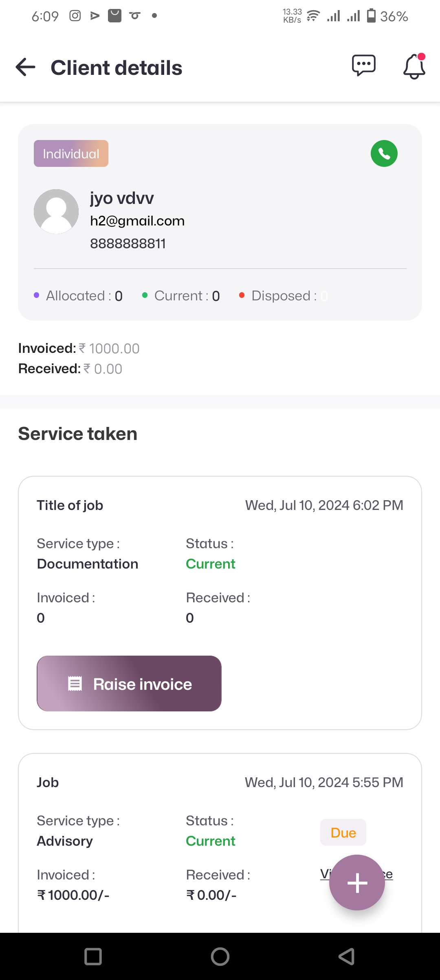Tap phone number 8888888811
Image resolution: width=440 pixels, height=980 pixels.
coord(128,244)
